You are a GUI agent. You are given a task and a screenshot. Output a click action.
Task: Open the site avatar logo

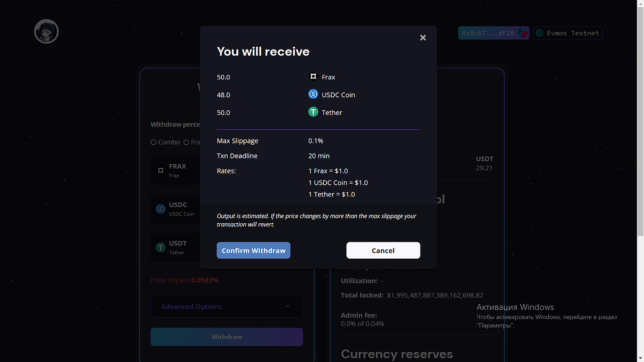(x=46, y=32)
